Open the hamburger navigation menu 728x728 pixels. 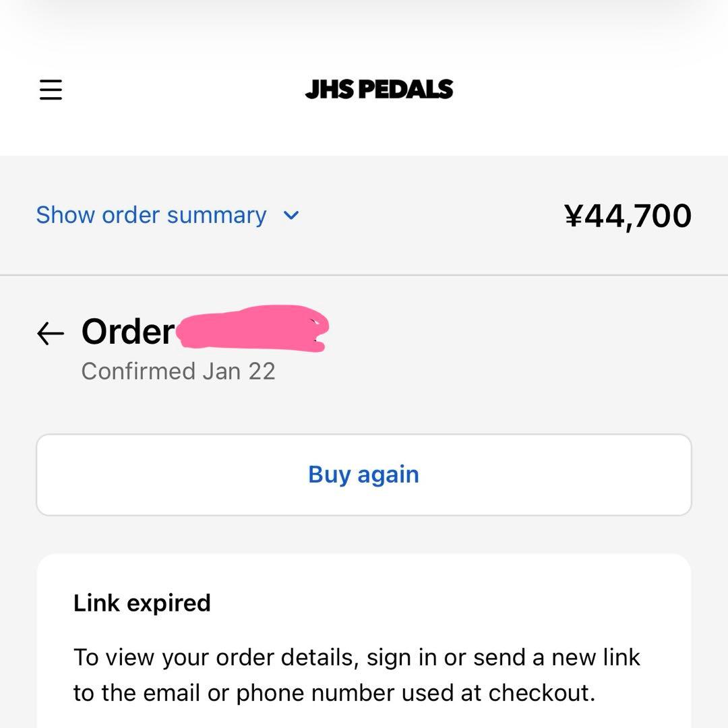[51, 89]
